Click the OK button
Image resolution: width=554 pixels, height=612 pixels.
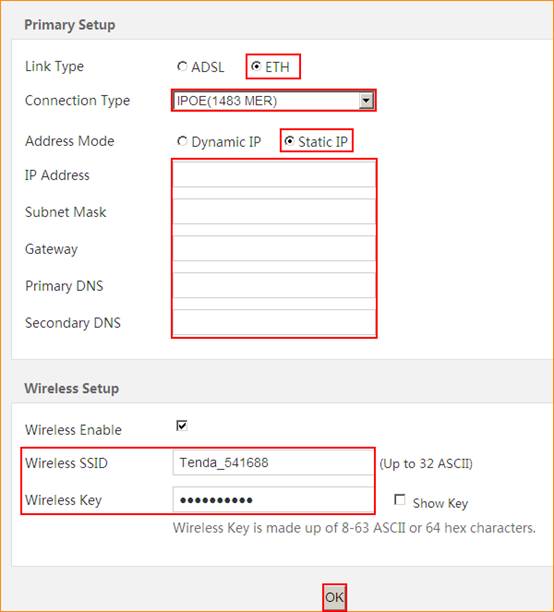[x=334, y=597]
